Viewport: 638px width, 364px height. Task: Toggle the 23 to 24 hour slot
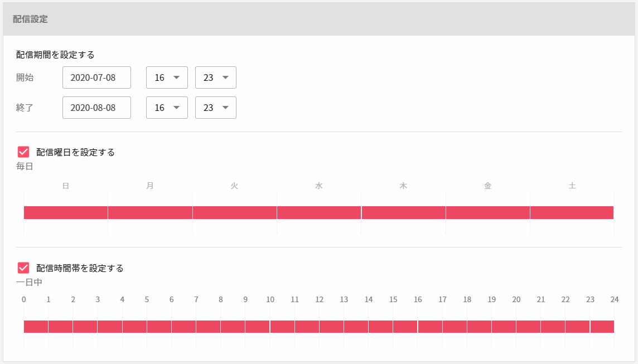point(602,327)
